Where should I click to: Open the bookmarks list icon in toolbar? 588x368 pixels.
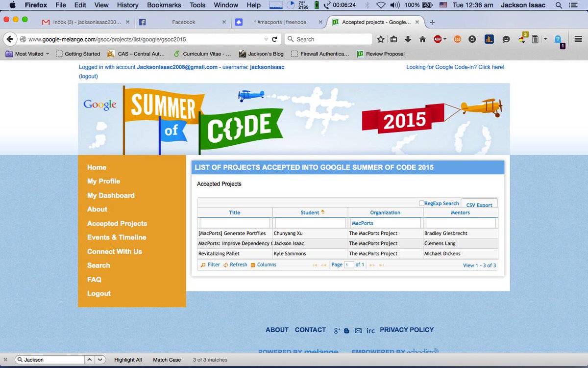pos(393,39)
